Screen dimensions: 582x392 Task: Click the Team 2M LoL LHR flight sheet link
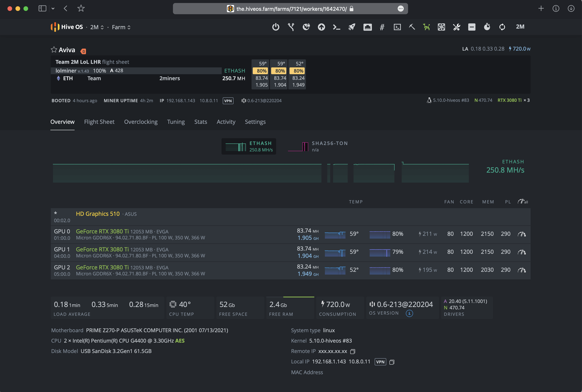click(78, 62)
